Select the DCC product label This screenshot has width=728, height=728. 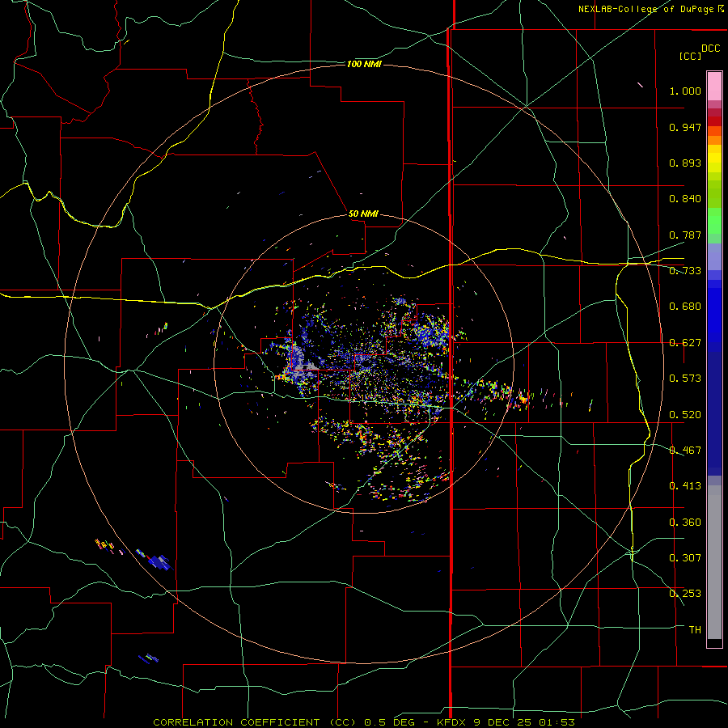[x=710, y=49]
